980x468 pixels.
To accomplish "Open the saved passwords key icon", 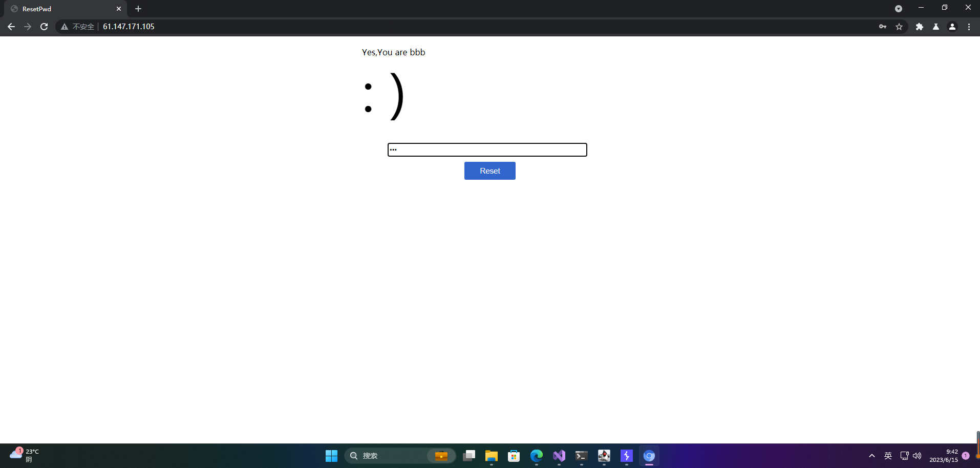I will pos(883,27).
